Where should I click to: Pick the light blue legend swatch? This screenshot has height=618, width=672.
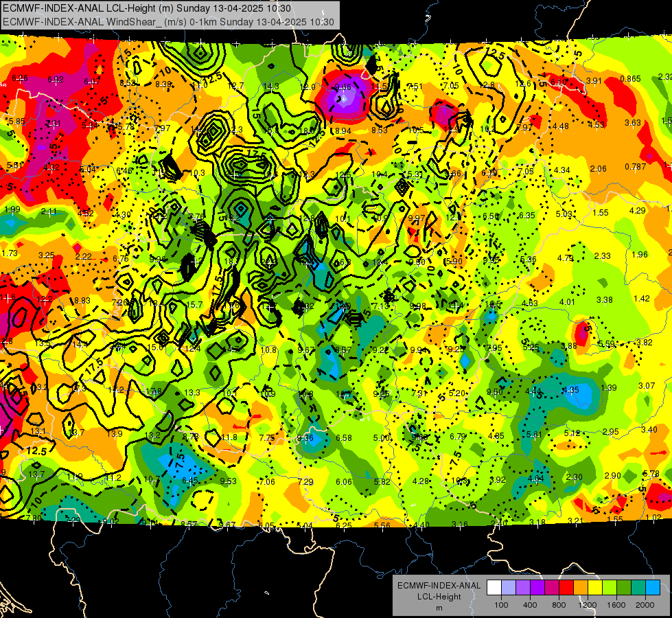click(653, 587)
